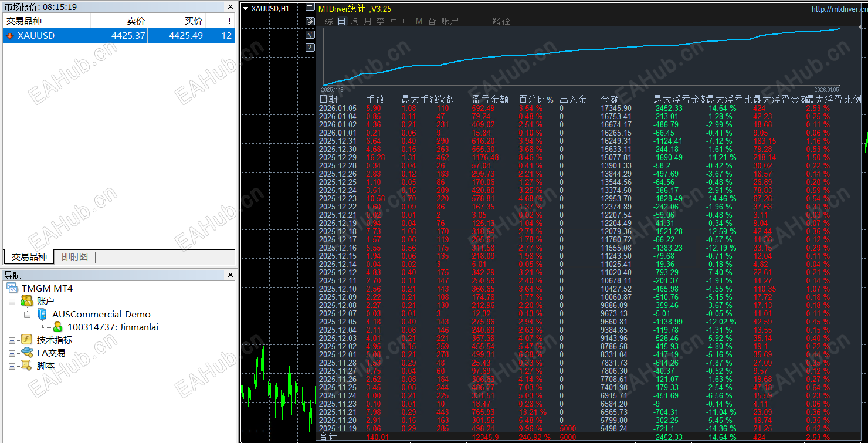
Task: Select the 综 summary tab in MTDriver
Action: click(x=329, y=21)
